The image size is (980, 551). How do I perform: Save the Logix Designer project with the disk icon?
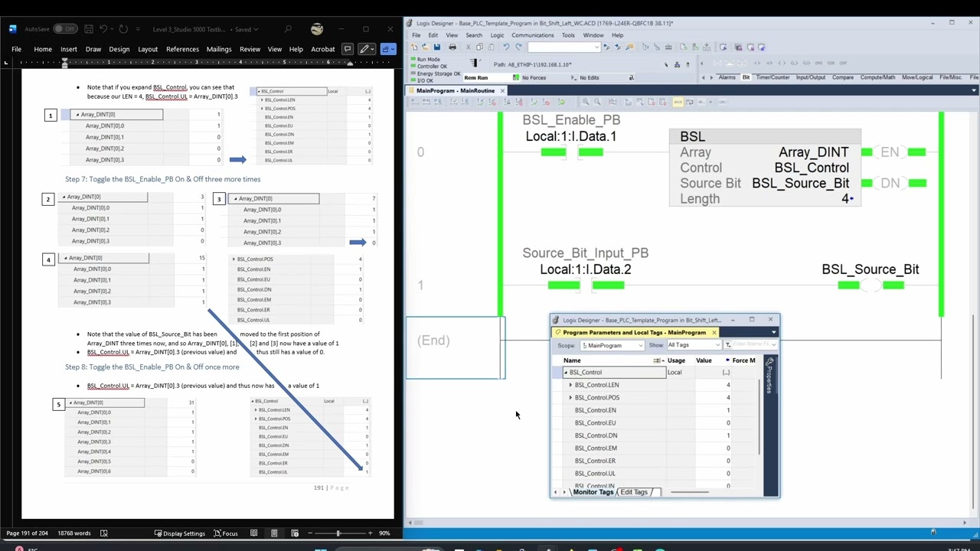[437, 47]
